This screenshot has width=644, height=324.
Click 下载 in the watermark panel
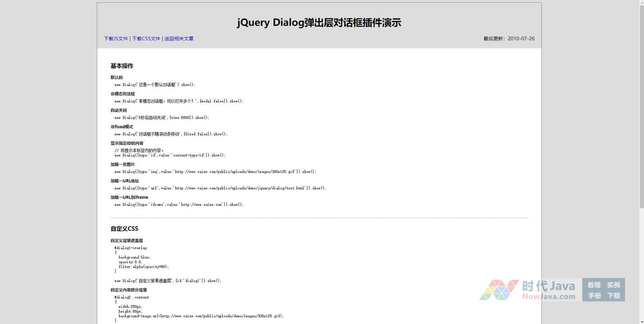point(613,296)
